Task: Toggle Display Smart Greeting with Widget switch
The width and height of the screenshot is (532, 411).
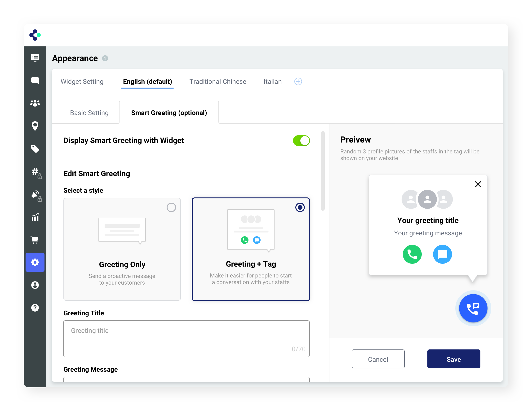Action: pos(301,141)
